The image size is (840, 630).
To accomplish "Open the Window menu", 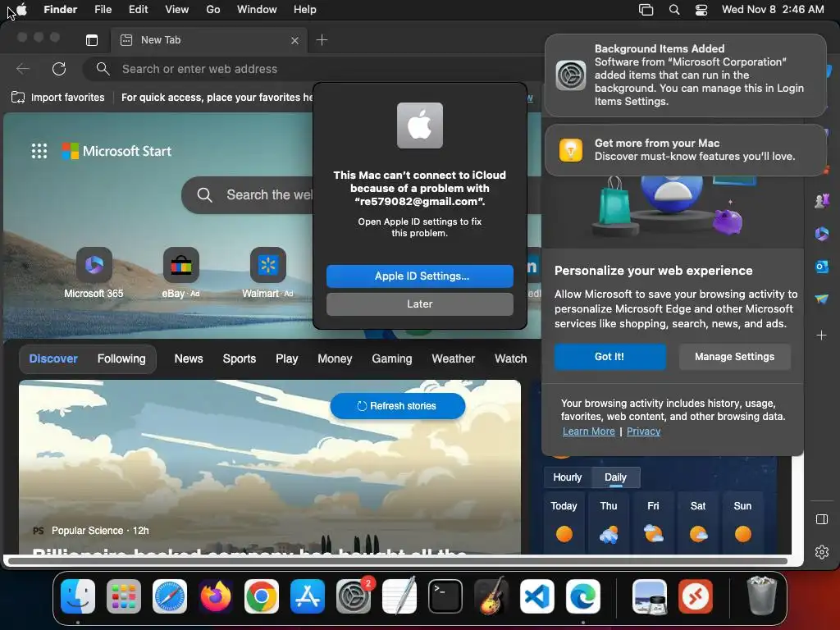I will [x=257, y=10].
